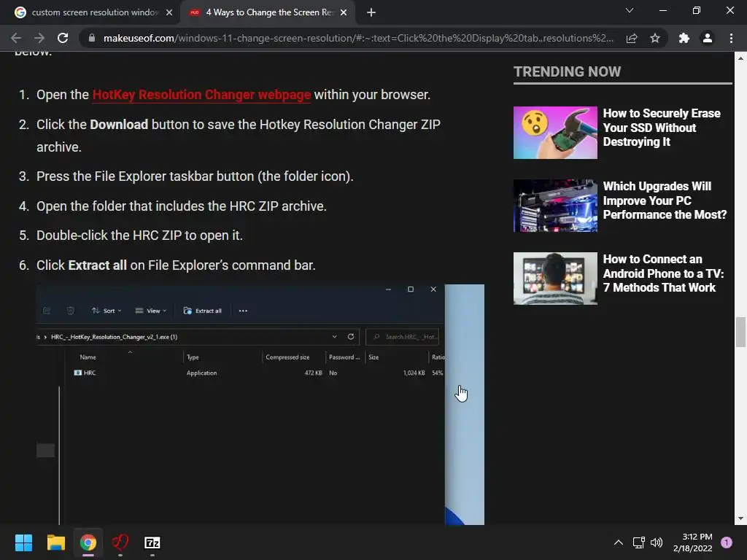Click the man watching TV thumbnail
The image size is (747, 560).
point(555,278)
